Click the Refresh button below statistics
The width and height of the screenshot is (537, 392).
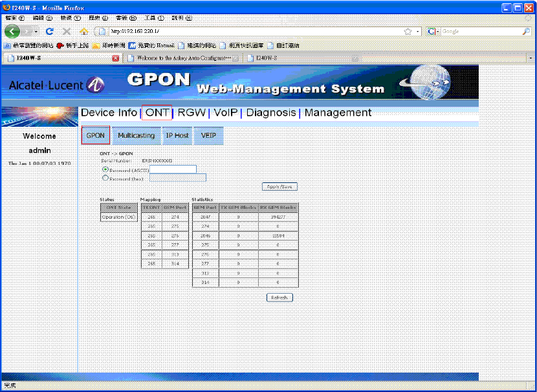pyautogui.click(x=279, y=298)
